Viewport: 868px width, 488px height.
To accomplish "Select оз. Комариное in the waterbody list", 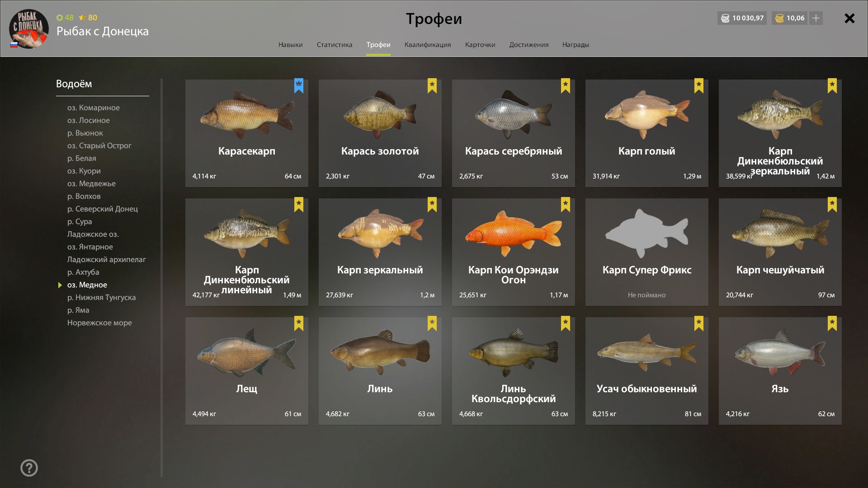I will (x=94, y=108).
